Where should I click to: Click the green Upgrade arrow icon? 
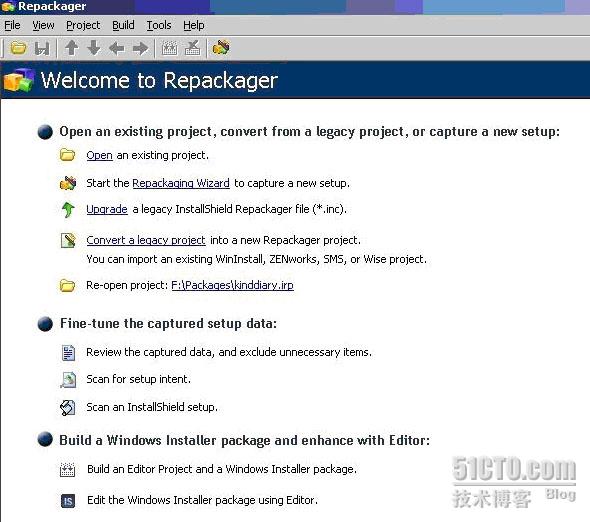(x=68, y=210)
